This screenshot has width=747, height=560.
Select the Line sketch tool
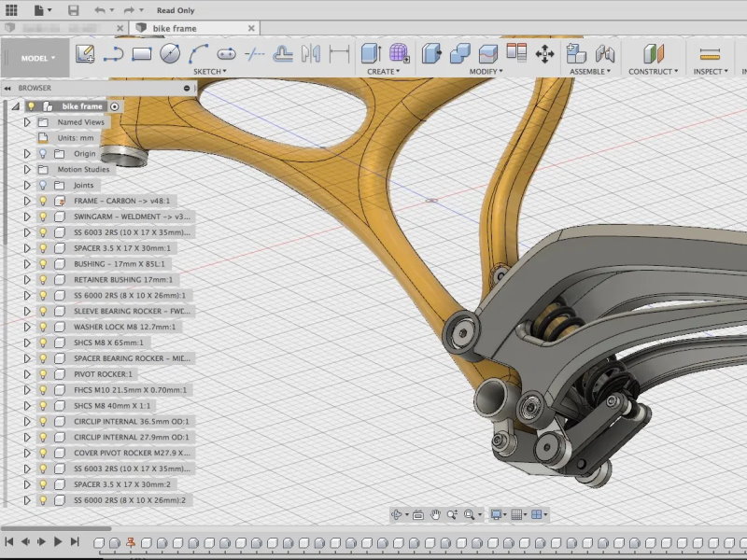113,54
